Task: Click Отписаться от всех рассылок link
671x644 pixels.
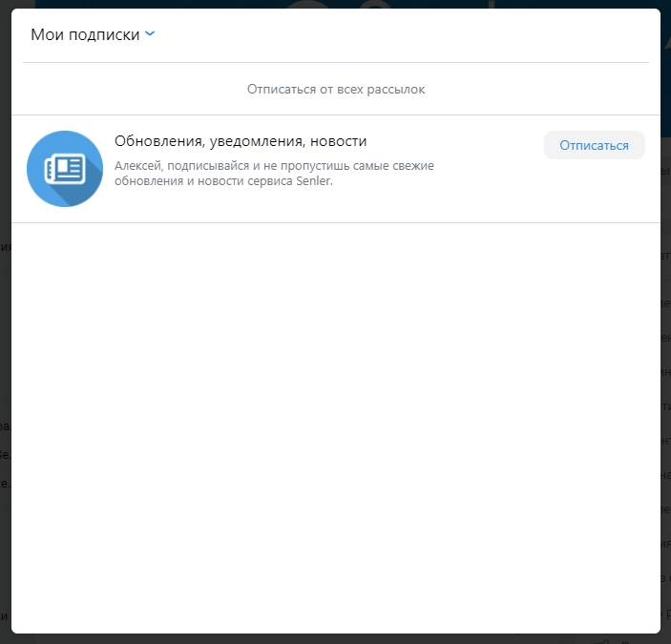Action: click(335, 89)
